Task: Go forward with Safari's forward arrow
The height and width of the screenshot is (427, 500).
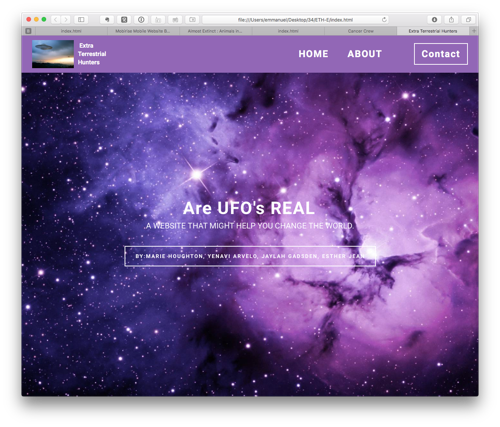Action: coord(66,20)
